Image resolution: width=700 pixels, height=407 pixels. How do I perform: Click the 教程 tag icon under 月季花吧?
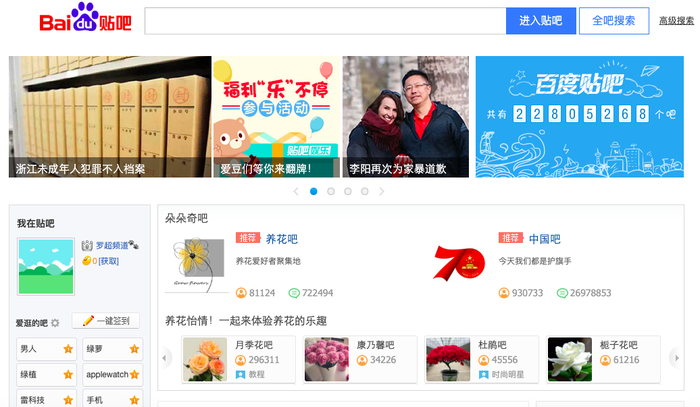pyautogui.click(x=241, y=374)
